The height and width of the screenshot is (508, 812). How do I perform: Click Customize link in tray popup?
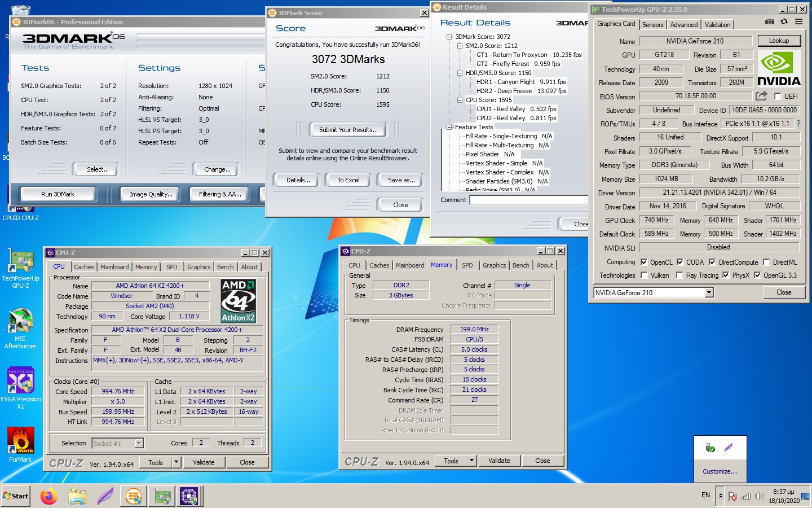coord(720,471)
